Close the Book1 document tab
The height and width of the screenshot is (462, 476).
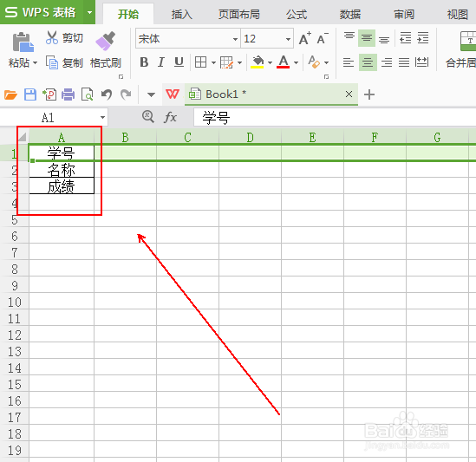(x=349, y=94)
